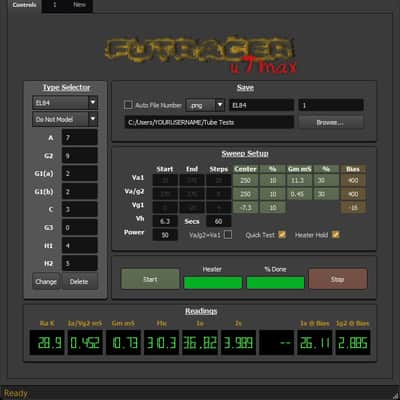Click the Ia/Vg2 mS reading 0.452
Screen dimensions: 400x400
[x=85, y=342]
